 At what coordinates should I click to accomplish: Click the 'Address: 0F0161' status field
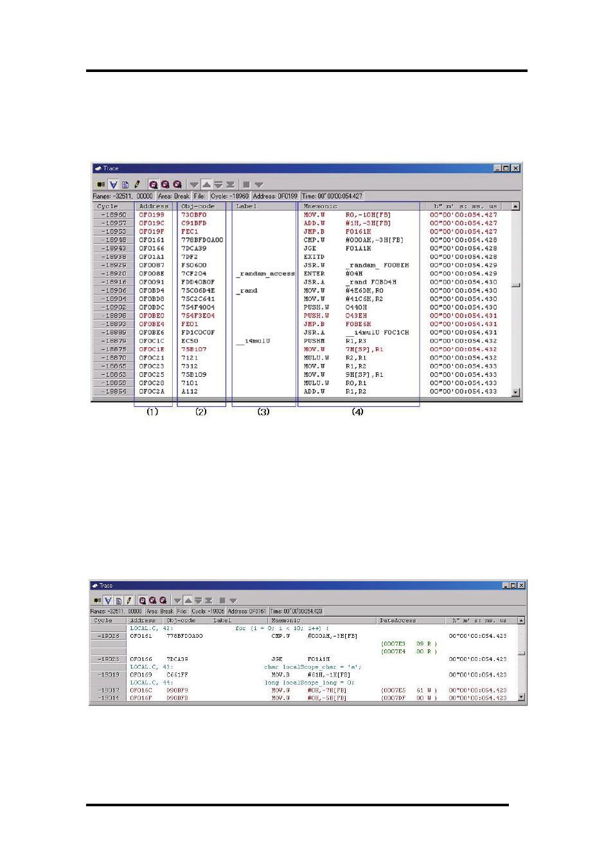(x=247, y=611)
